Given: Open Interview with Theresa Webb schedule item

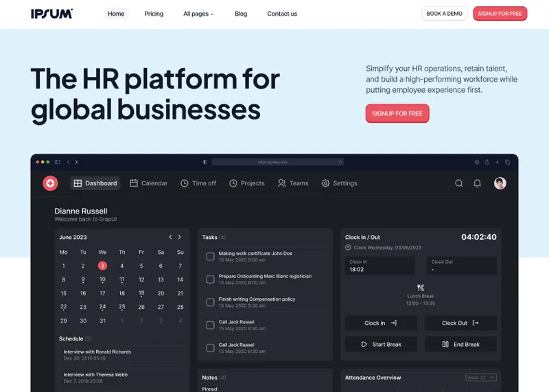Looking at the screenshot, I should click(x=122, y=378).
